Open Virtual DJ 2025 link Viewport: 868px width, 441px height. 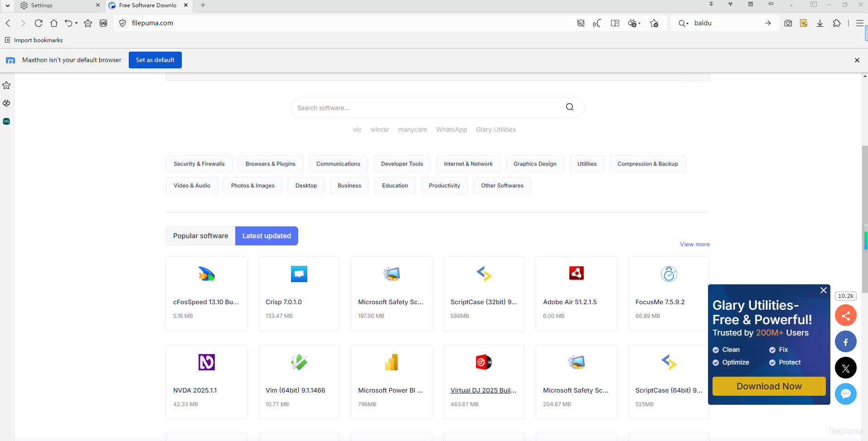[x=483, y=390]
